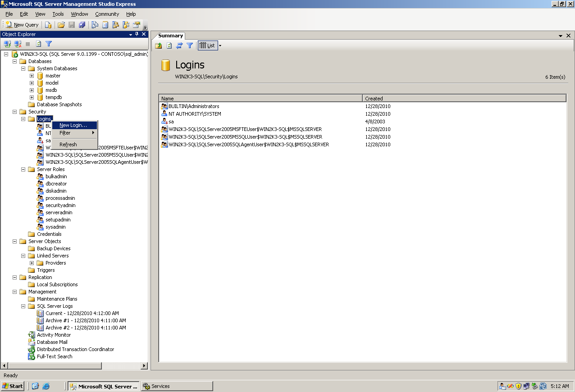
Task: Pin the Object Explorer panel
Action: [x=137, y=34]
